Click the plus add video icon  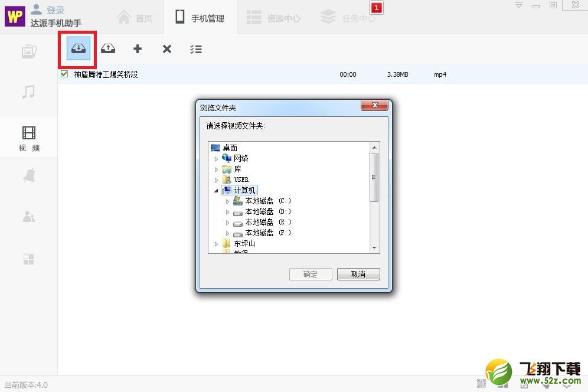[137, 49]
